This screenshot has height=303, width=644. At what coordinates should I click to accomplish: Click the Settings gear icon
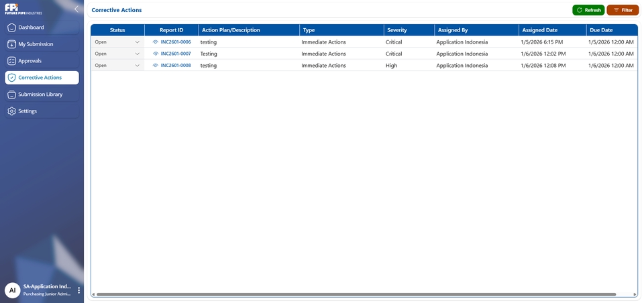[11, 111]
